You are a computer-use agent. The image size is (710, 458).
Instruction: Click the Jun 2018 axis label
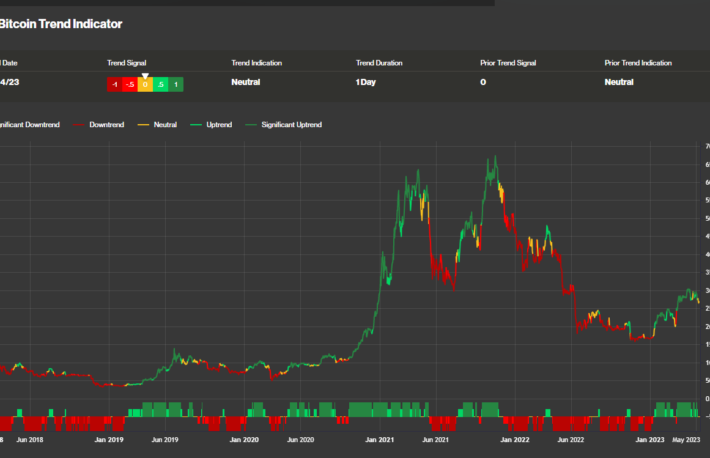tap(30, 439)
